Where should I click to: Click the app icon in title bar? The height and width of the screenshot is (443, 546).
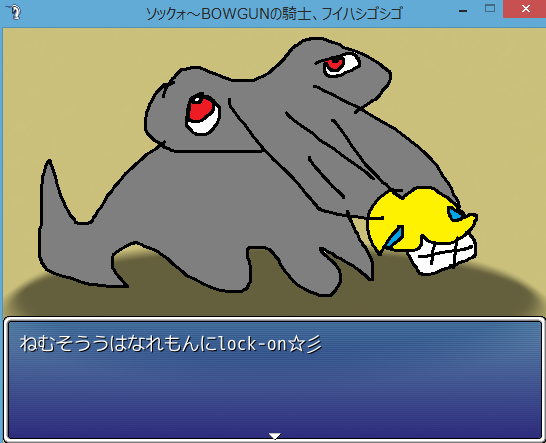coord(14,12)
